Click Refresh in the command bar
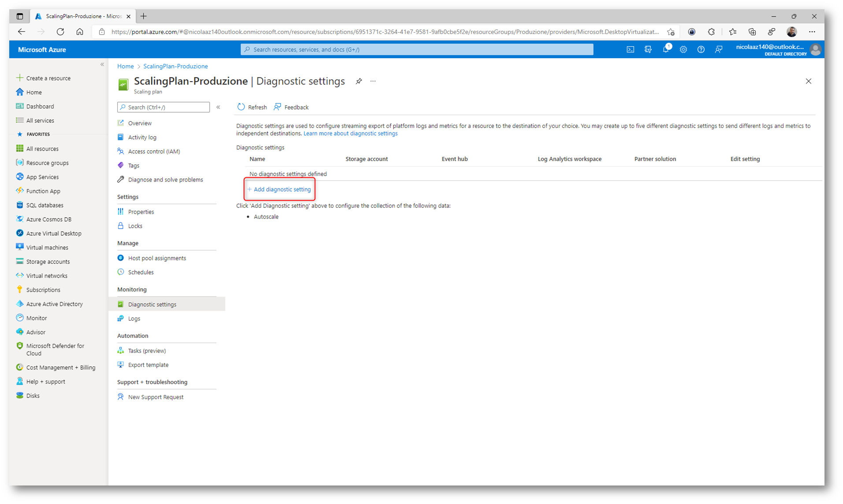The width and height of the screenshot is (843, 504). click(x=252, y=107)
